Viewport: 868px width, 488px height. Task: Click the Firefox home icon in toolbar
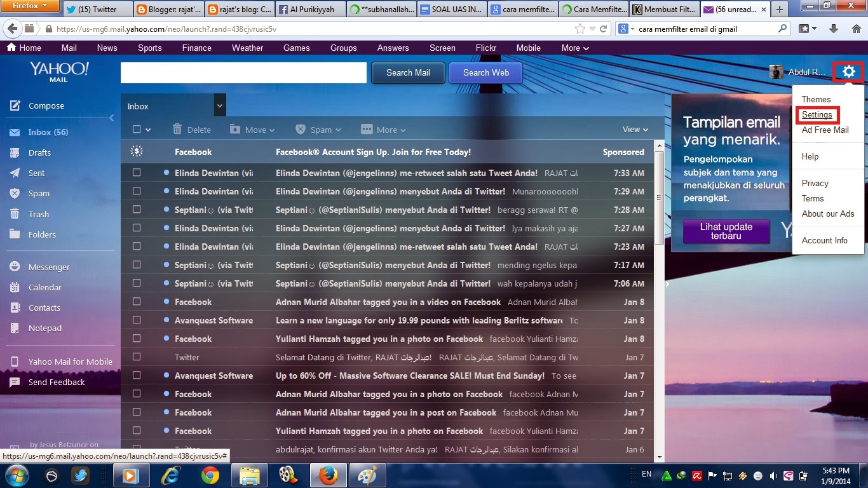(855, 29)
